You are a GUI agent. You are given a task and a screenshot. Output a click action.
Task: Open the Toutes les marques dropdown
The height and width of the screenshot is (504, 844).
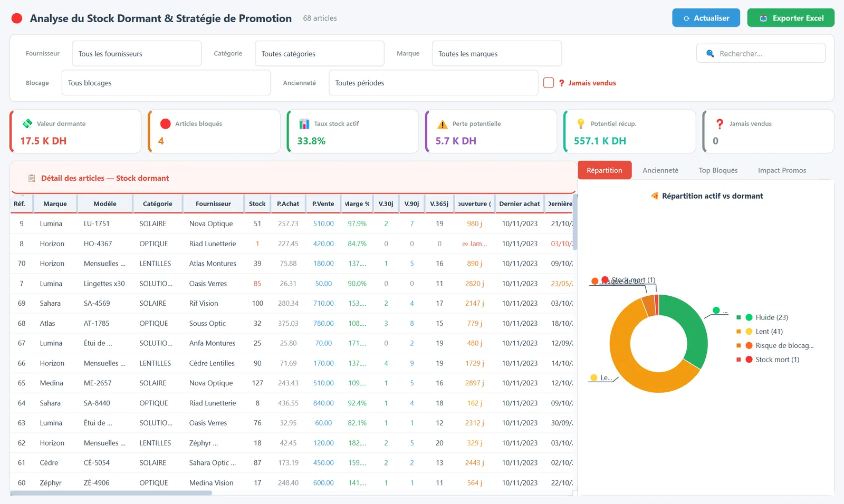(x=497, y=54)
